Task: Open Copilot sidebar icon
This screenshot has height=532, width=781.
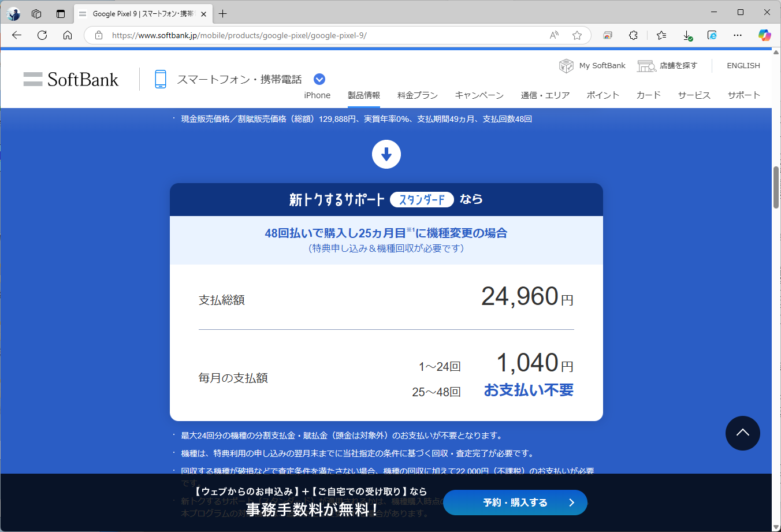Action: point(765,35)
